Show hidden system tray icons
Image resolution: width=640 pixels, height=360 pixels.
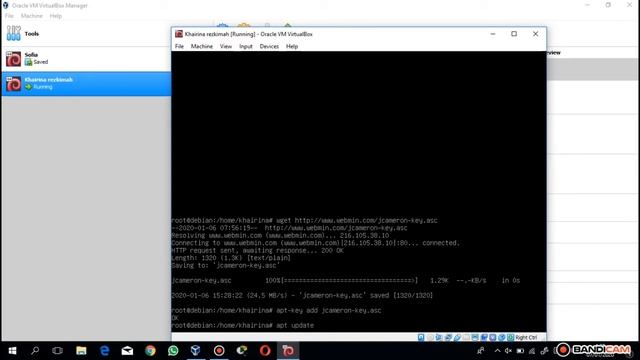(497, 351)
